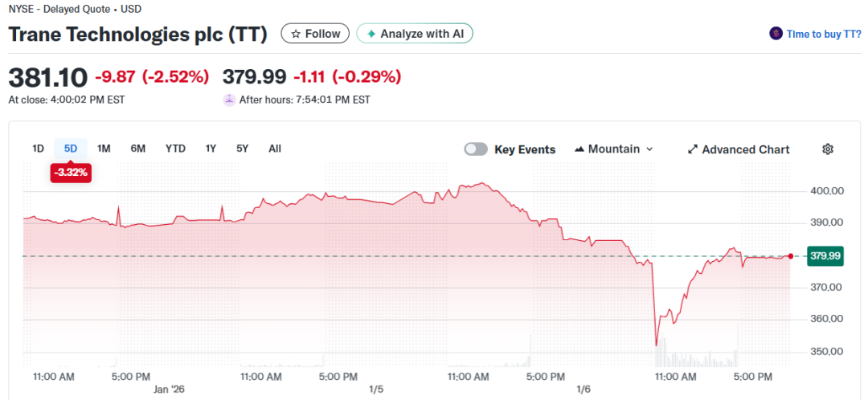Select the 1D time range tab
The width and height of the screenshot is (868, 400).
pyautogui.click(x=38, y=149)
